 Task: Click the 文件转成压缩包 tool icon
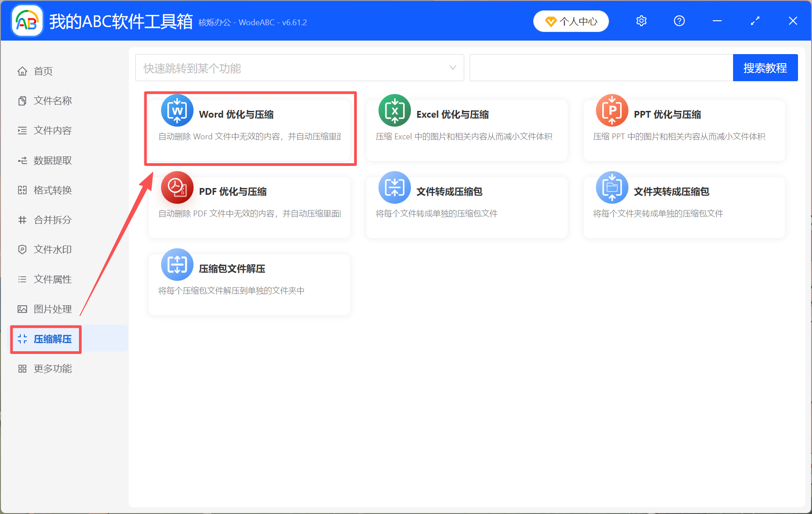point(394,188)
